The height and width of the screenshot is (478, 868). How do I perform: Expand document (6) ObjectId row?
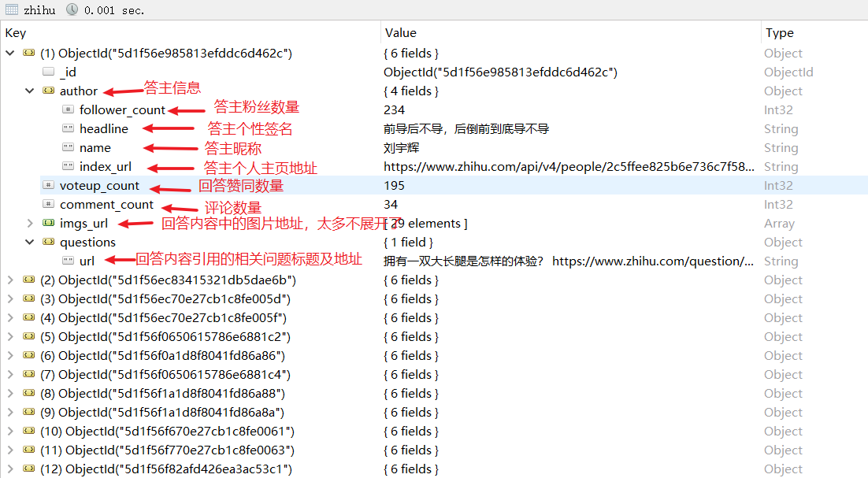tap(10, 355)
